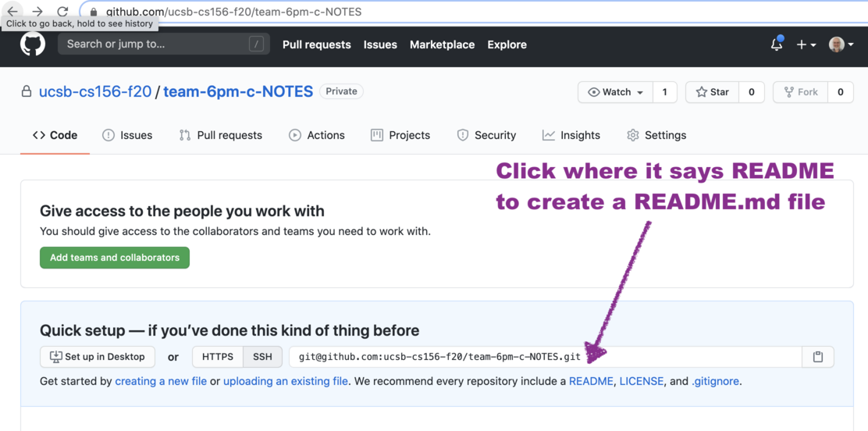Click the git clone URL field
The width and height of the screenshot is (868, 431).
point(546,357)
